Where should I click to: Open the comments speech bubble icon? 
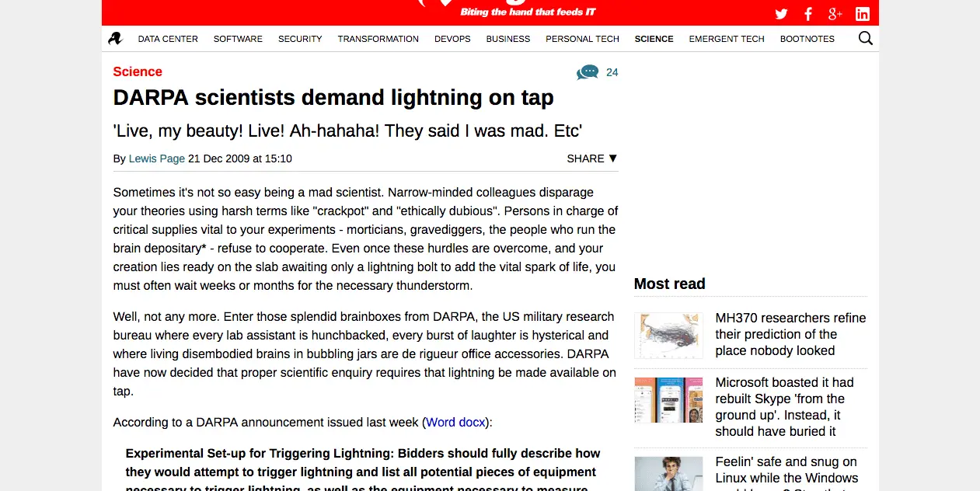(x=588, y=72)
